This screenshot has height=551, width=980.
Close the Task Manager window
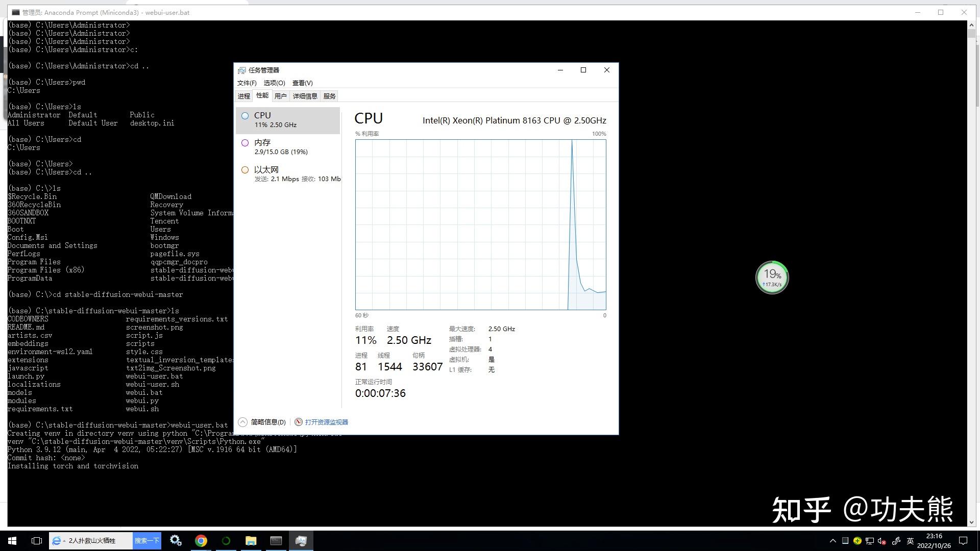(607, 70)
